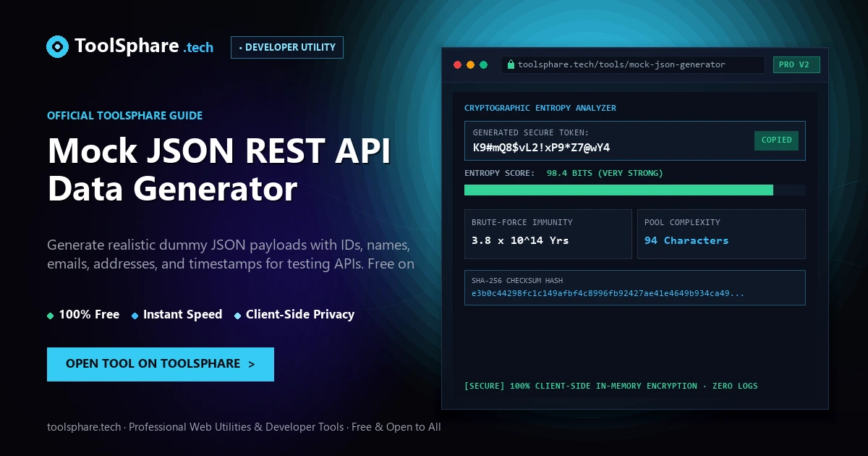Click the Mock JSON REST API title
This screenshot has height=456, width=868.
point(219,151)
